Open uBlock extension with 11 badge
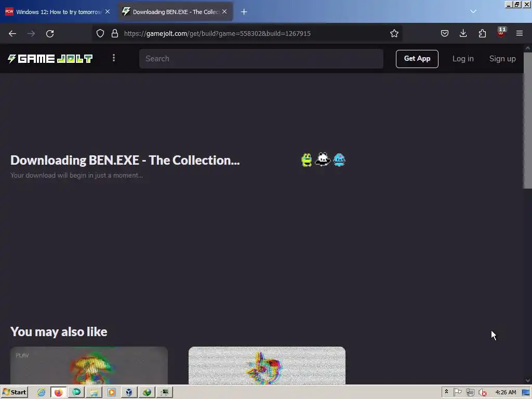 point(501,33)
